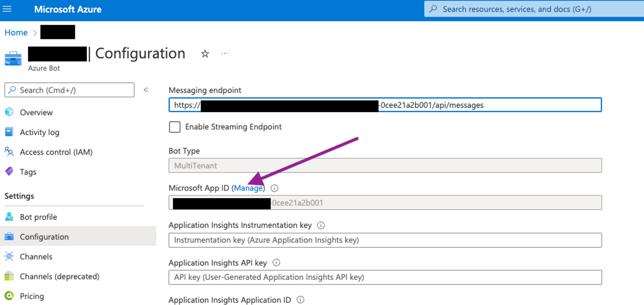Screen dimensions: 644x305
Task: Click the redacted resource breadcrumb link
Action: point(58,32)
